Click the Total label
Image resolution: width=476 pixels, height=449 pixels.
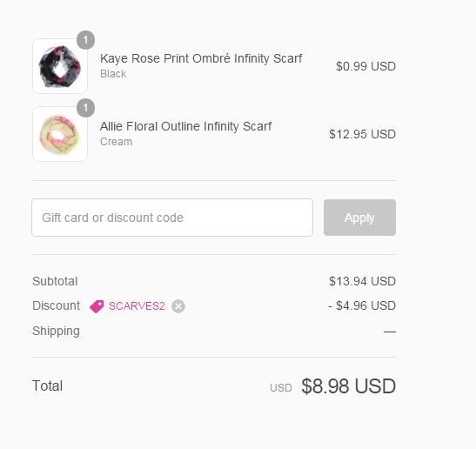coord(47,385)
